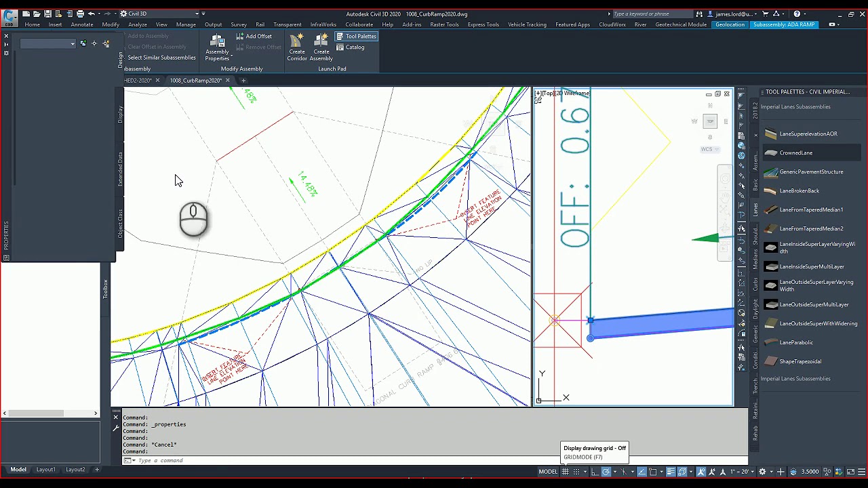The height and width of the screenshot is (488, 868).
Task: Click the Undo arrow icon
Action: coord(91,14)
